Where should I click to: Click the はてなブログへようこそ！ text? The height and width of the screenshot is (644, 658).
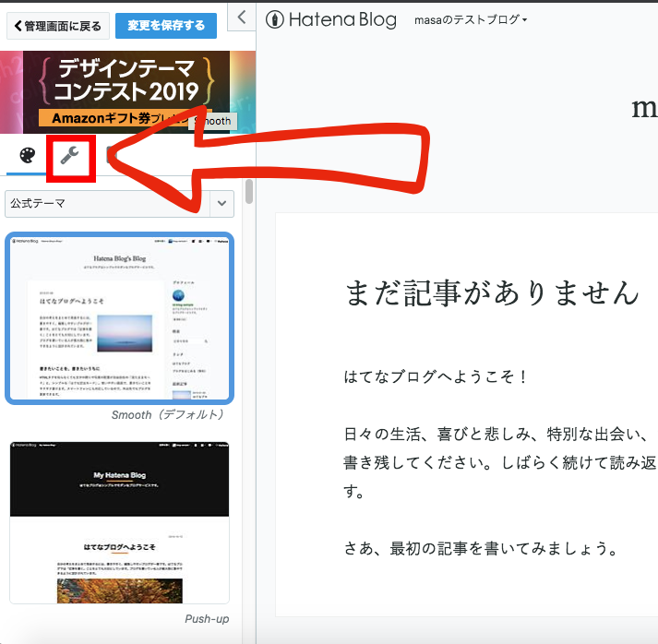coord(436,376)
